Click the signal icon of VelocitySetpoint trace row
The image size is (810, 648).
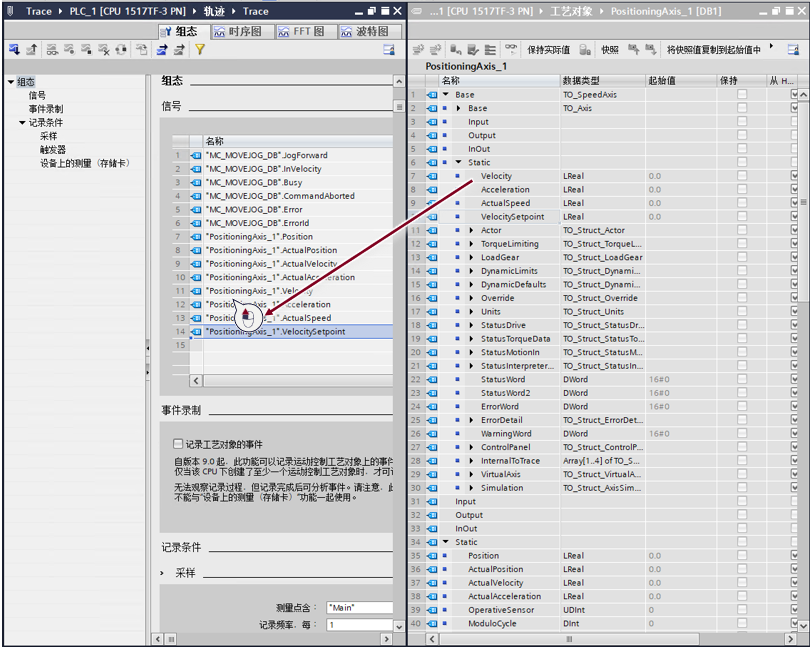pyautogui.click(x=196, y=332)
